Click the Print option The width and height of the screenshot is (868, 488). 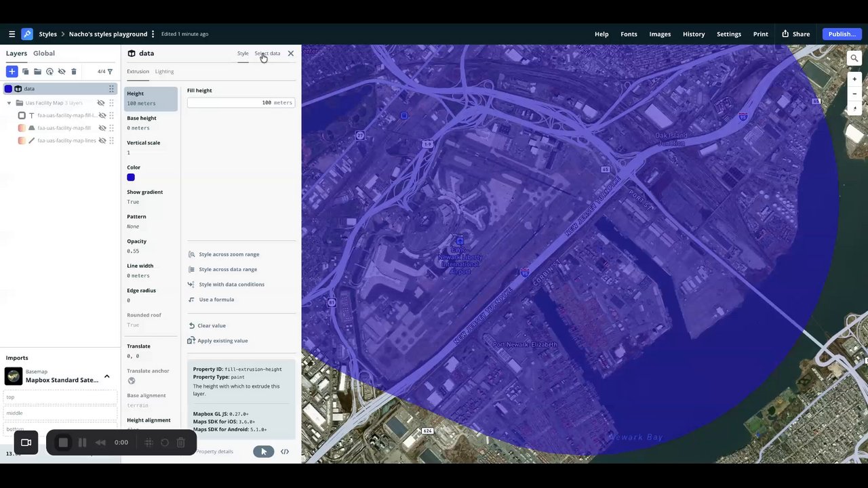761,34
